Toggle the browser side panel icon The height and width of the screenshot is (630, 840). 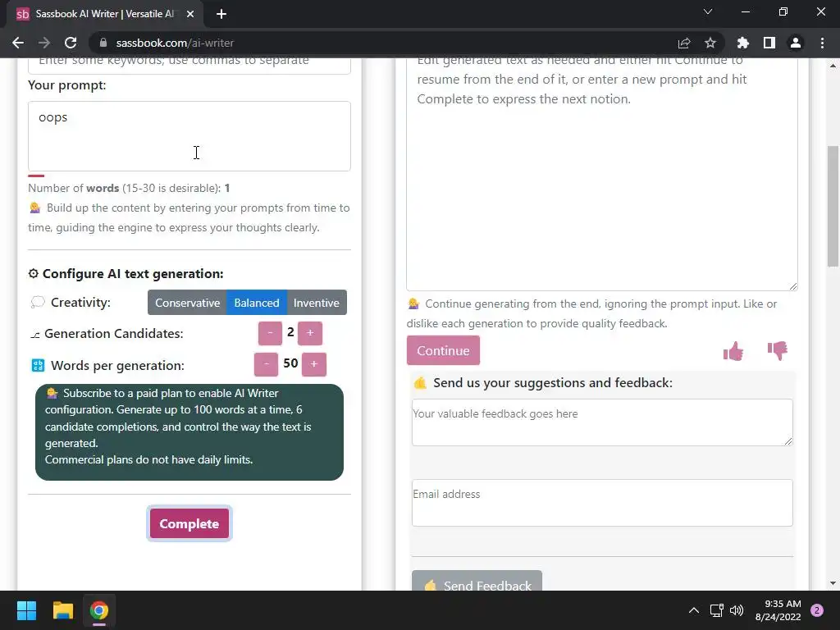point(769,43)
